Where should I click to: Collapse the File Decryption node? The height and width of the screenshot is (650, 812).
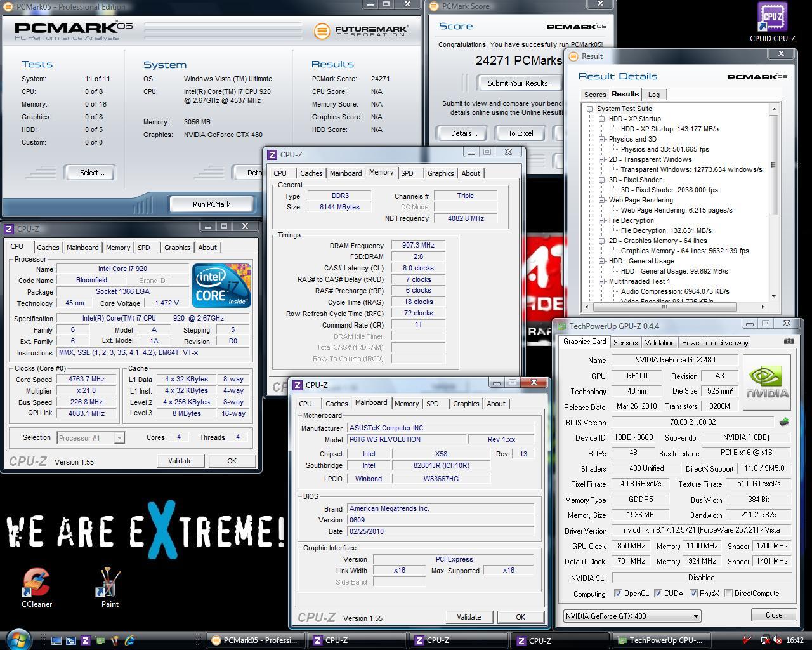coord(601,220)
